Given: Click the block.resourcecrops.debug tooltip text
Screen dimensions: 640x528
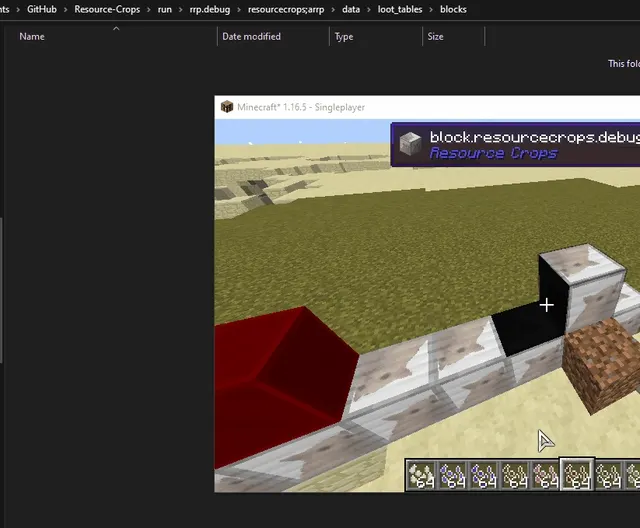Looking at the screenshot, I should coord(535,137).
